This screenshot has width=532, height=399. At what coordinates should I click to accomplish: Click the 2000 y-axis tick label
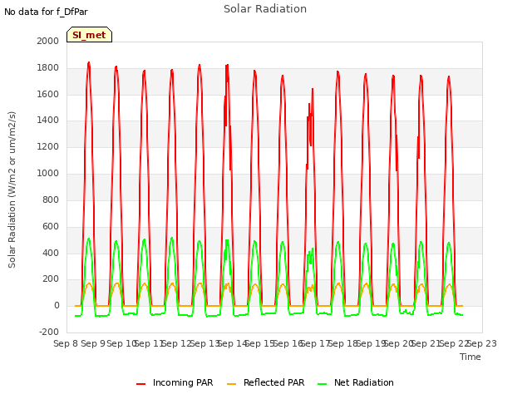click(x=48, y=41)
